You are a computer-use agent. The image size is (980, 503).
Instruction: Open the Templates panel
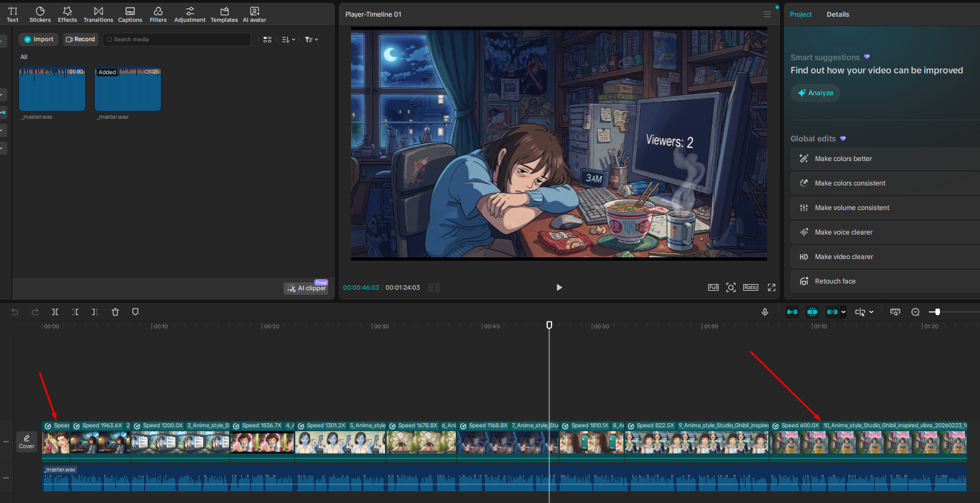pyautogui.click(x=224, y=14)
